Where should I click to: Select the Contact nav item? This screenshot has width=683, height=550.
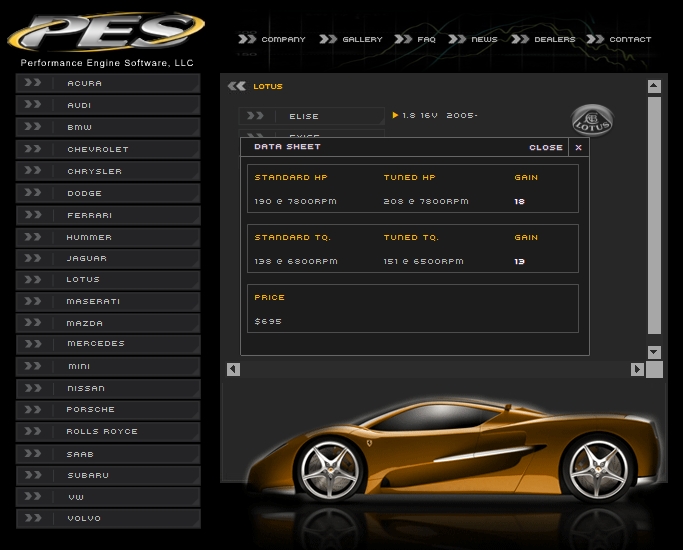point(619,40)
